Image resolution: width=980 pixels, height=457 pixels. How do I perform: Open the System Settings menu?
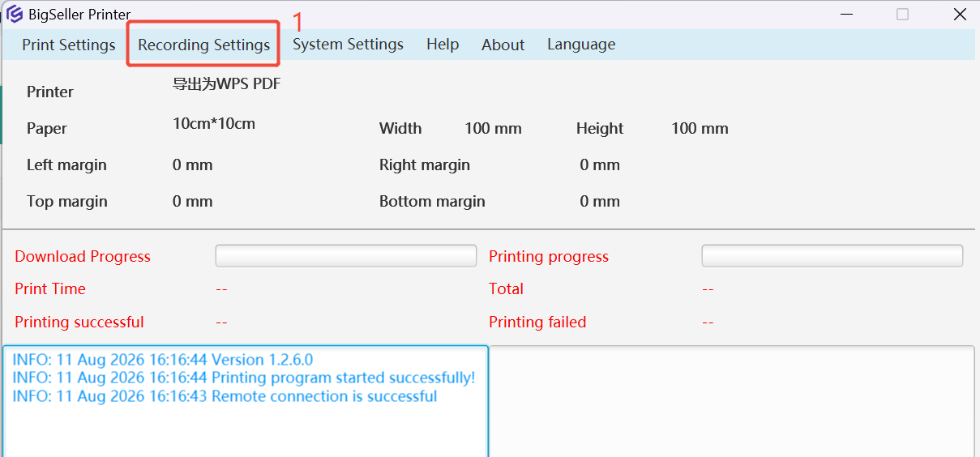point(348,45)
